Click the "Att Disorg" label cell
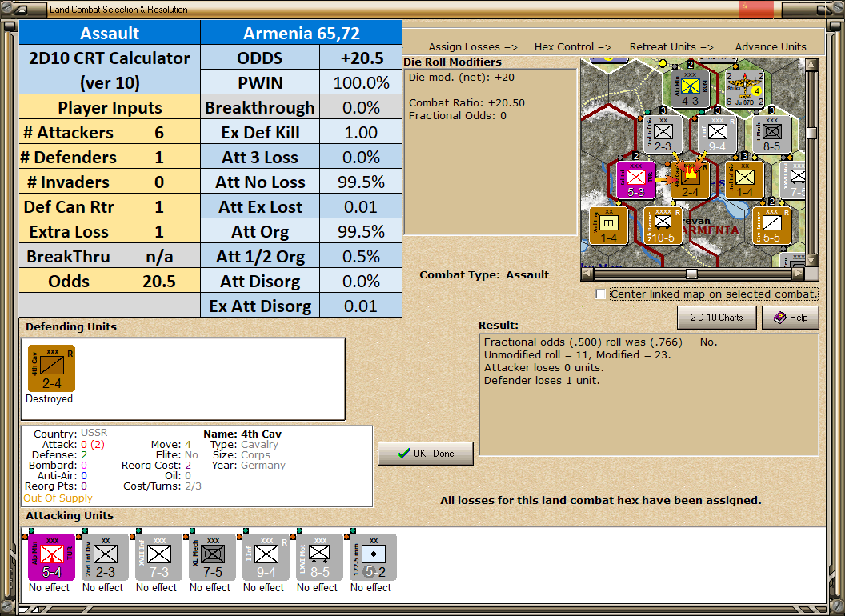 pos(260,282)
